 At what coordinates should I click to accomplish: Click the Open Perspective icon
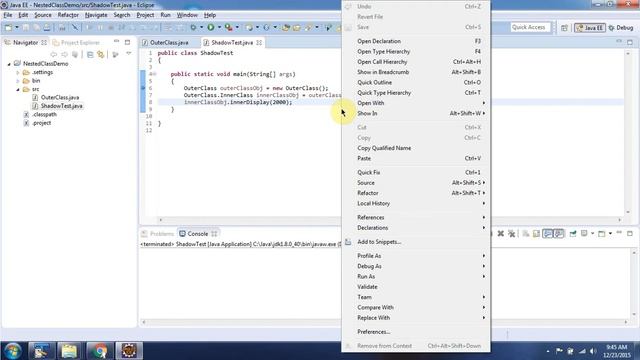pyautogui.click(x=564, y=28)
